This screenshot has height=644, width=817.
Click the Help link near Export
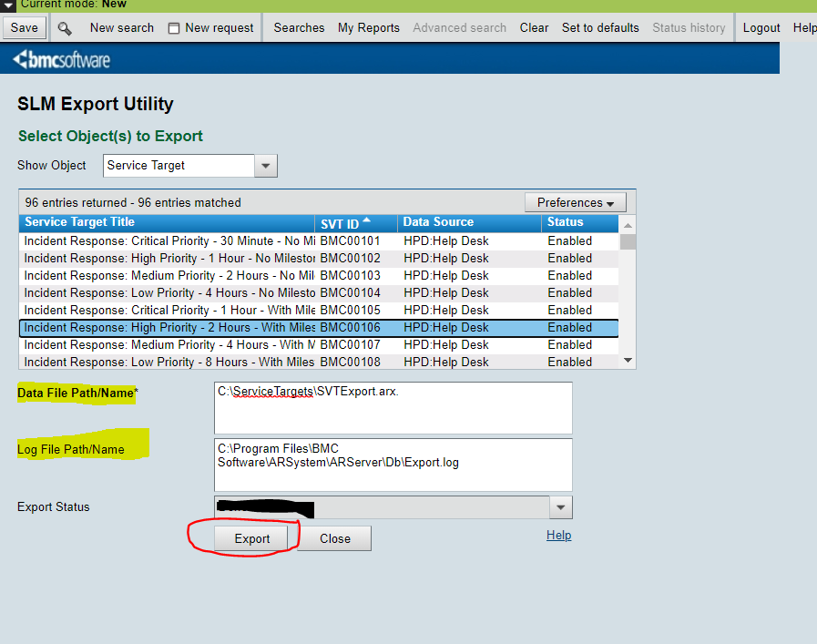point(558,535)
